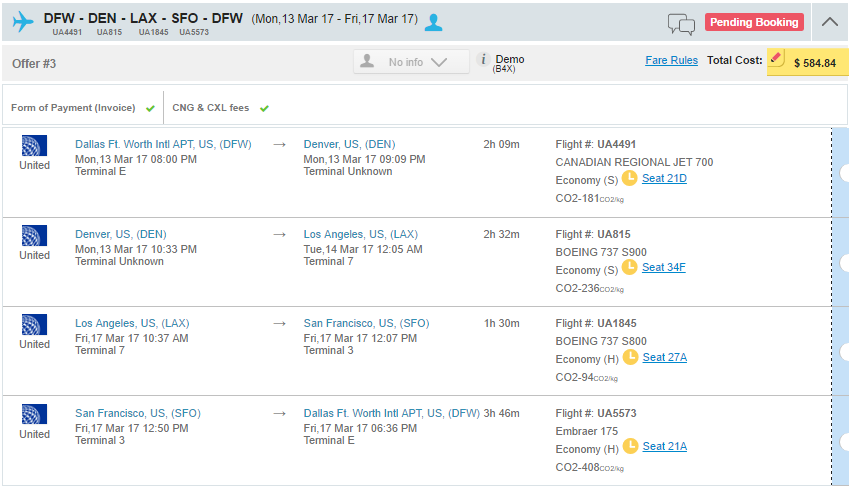
Task: Click the United logo for flight UA4491
Action: [x=34, y=146]
